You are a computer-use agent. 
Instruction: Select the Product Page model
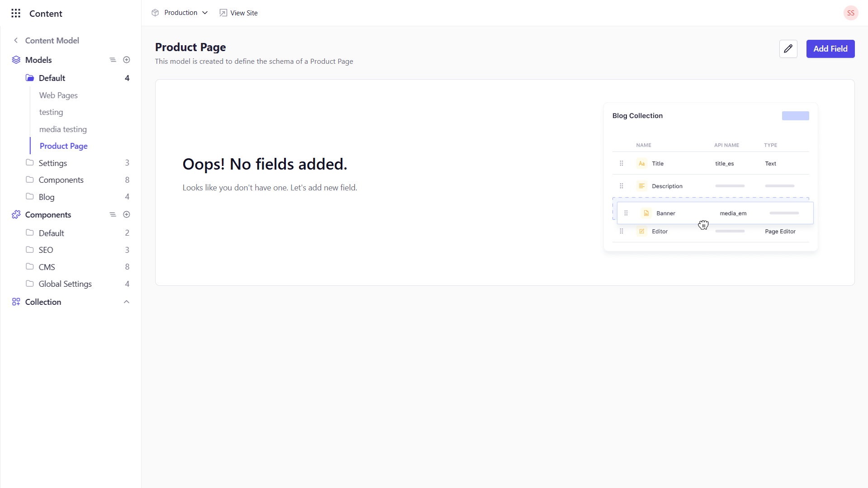[x=64, y=146]
